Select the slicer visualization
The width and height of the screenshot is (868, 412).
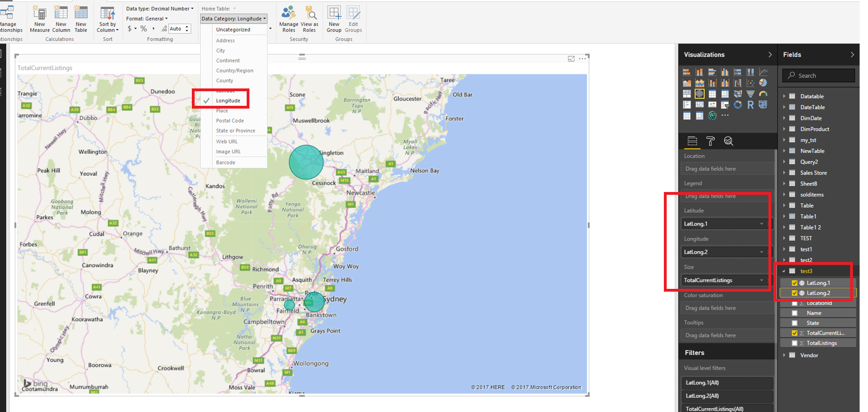point(725,105)
